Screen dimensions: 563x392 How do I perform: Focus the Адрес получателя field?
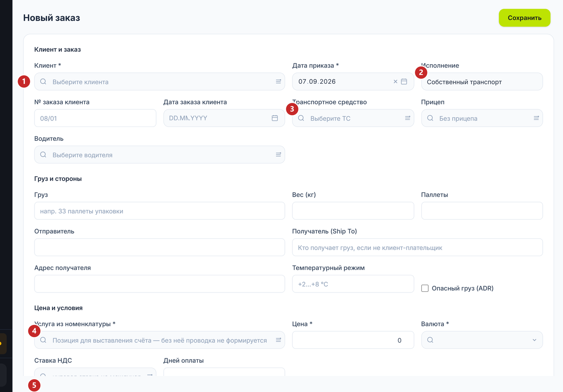click(x=160, y=284)
